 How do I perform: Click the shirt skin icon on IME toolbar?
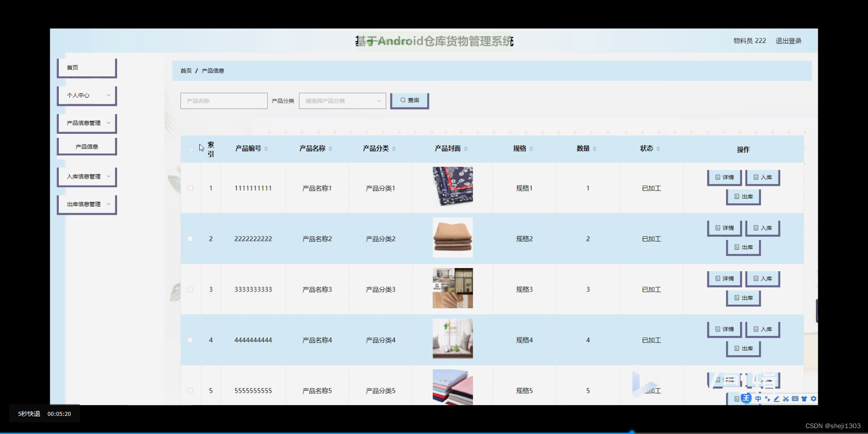pos(804,399)
